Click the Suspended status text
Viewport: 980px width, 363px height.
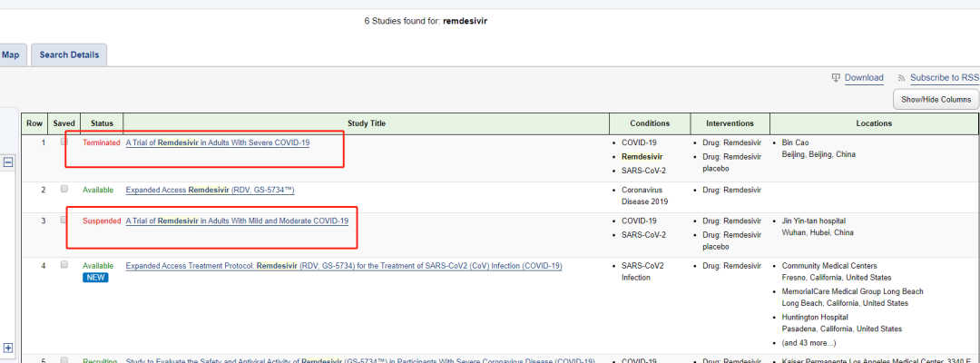pyautogui.click(x=102, y=221)
